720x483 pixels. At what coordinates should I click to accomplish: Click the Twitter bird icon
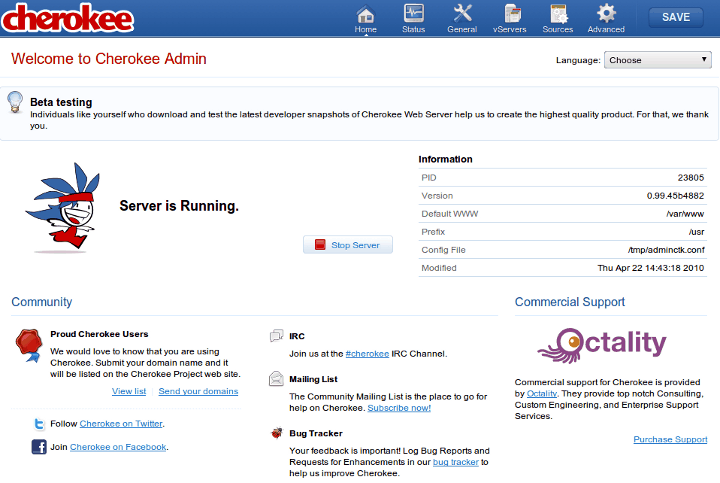[x=39, y=424]
